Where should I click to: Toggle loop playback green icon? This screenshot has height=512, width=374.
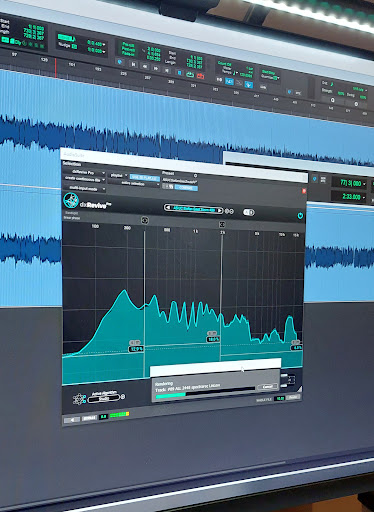coord(190,75)
